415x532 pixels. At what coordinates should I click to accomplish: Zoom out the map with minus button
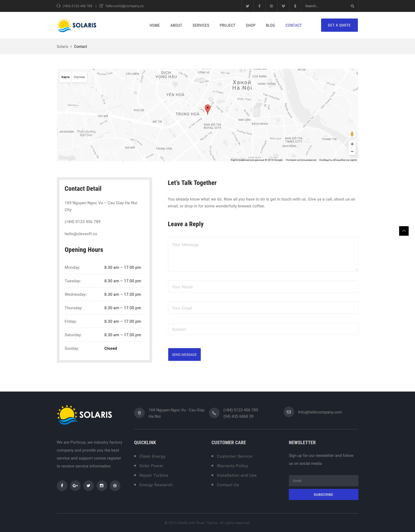352,152
